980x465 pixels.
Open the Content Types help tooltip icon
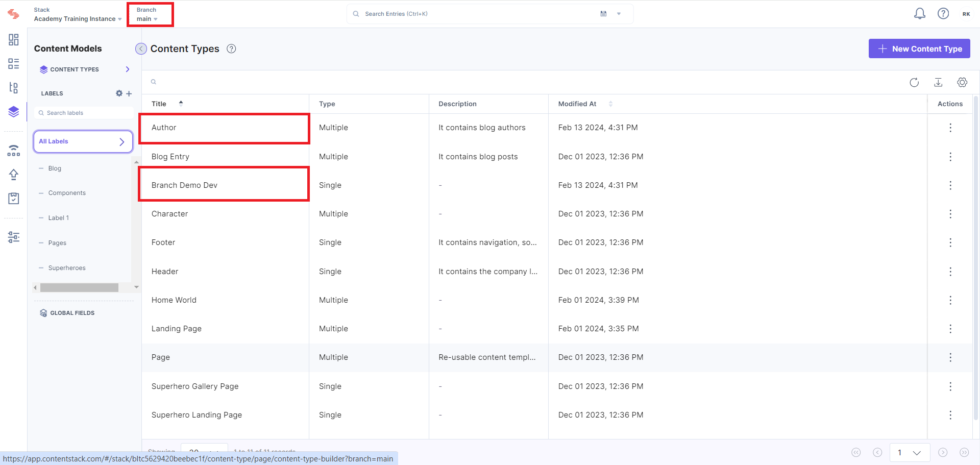(x=231, y=49)
